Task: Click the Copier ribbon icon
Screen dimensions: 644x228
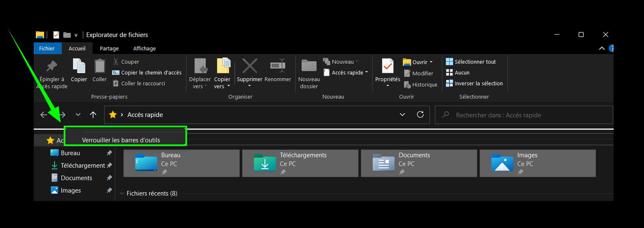Action: pyautogui.click(x=79, y=66)
